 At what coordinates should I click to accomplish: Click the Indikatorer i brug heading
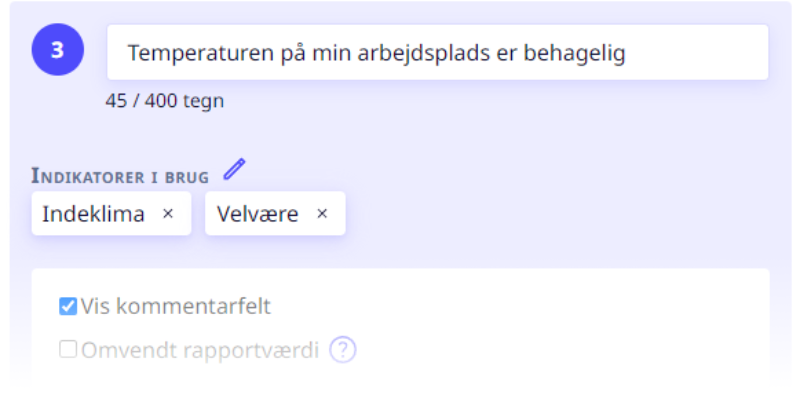tap(120, 176)
